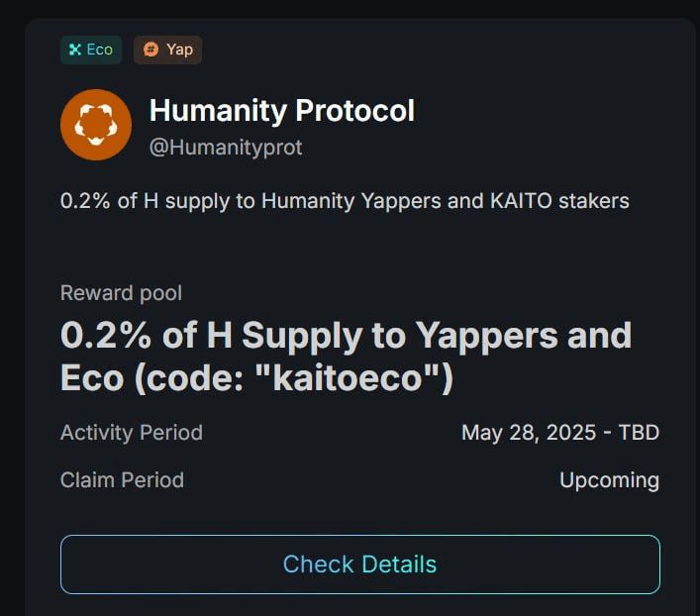Click the teal Eco tag's network icon

coord(75,50)
